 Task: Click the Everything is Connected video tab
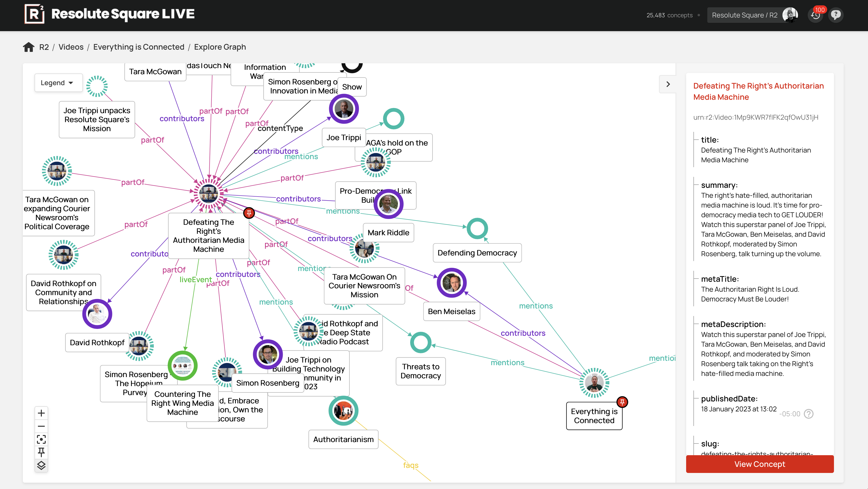tap(138, 46)
